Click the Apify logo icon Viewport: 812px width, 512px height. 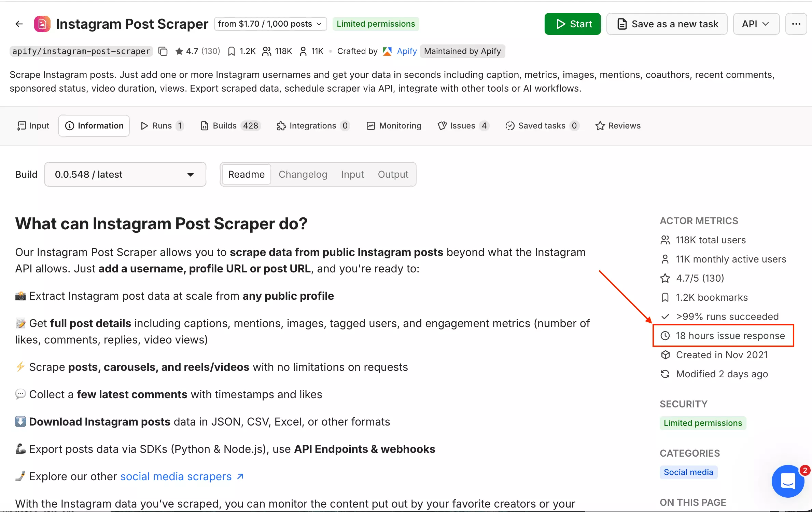tap(387, 51)
